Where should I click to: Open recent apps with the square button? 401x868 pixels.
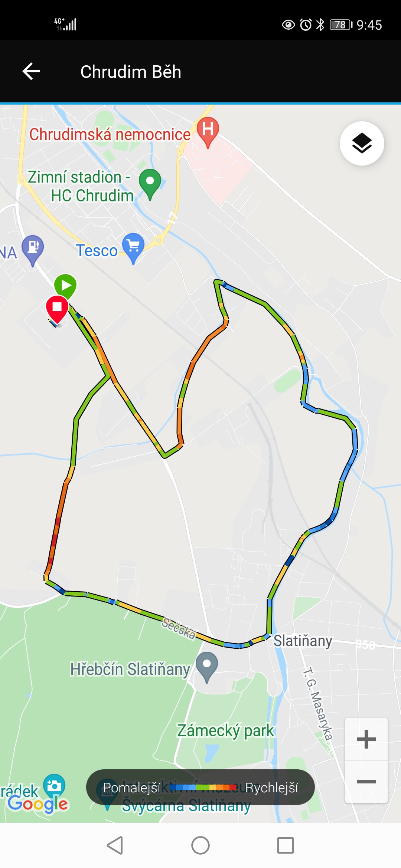point(286,845)
